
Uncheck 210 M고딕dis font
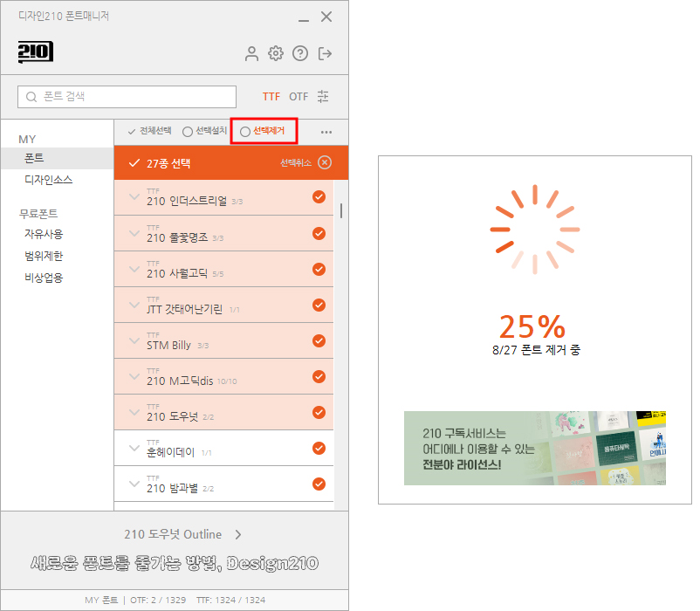click(319, 376)
